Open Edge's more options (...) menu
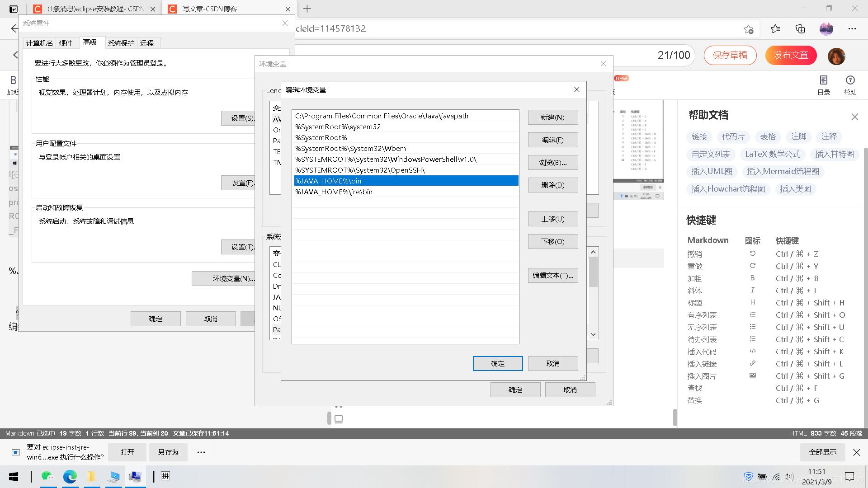The width and height of the screenshot is (868, 488). pos(852,28)
